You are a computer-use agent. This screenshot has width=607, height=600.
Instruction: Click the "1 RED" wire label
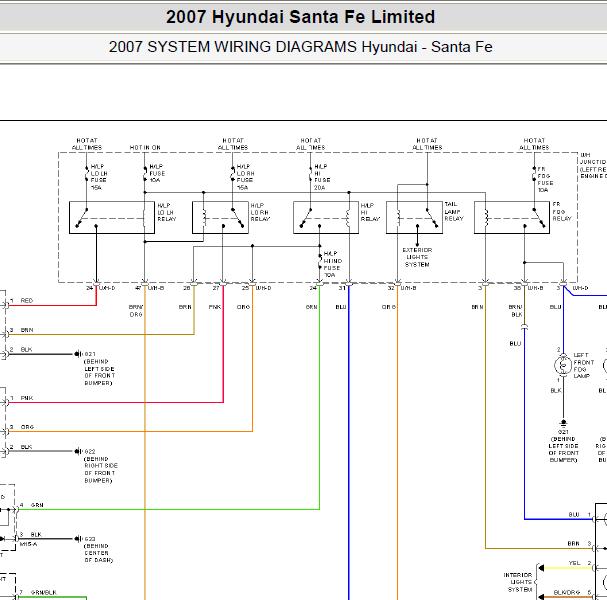click(x=22, y=300)
